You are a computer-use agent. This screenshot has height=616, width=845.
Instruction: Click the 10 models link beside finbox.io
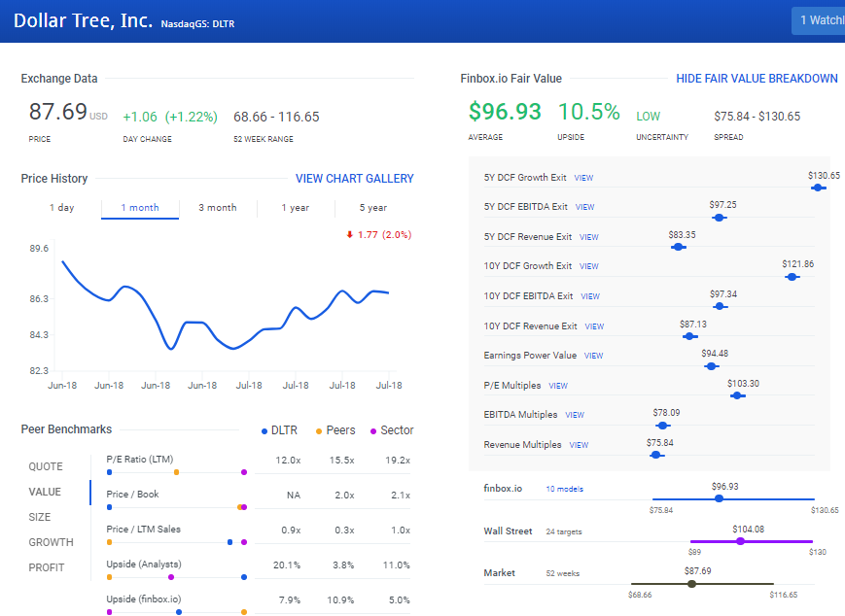click(564, 489)
